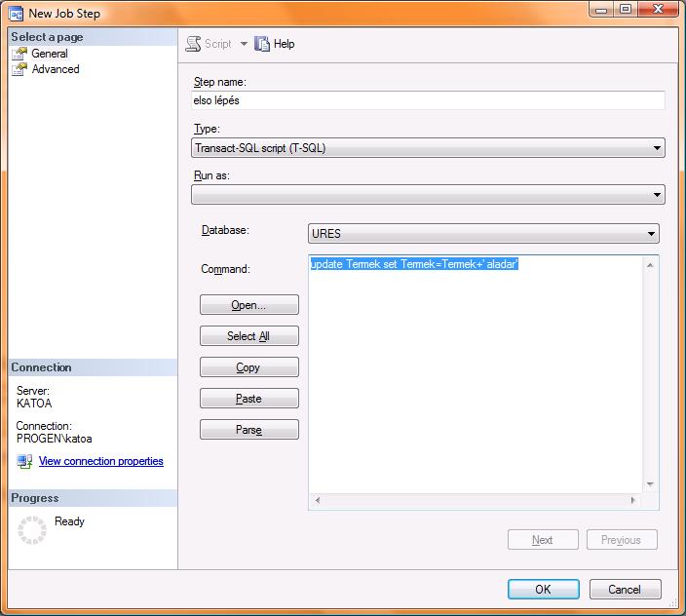Open the Script dropdown arrow
The width and height of the screenshot is (686, 616).
pos(244,44)
